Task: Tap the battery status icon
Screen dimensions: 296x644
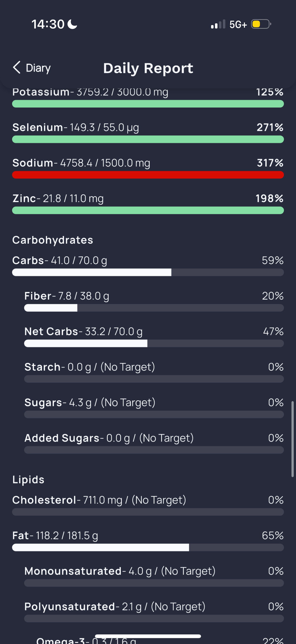Action: (261, 24)
